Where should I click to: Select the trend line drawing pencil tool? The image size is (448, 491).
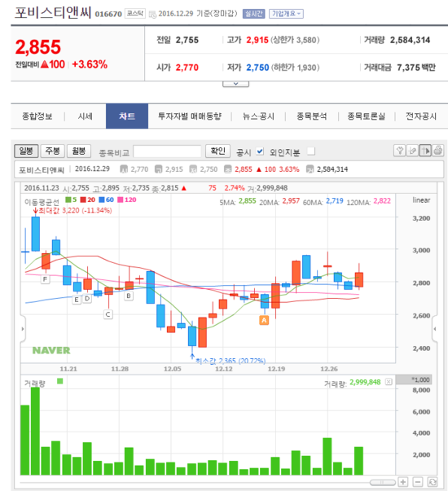(x=412, y=151)
